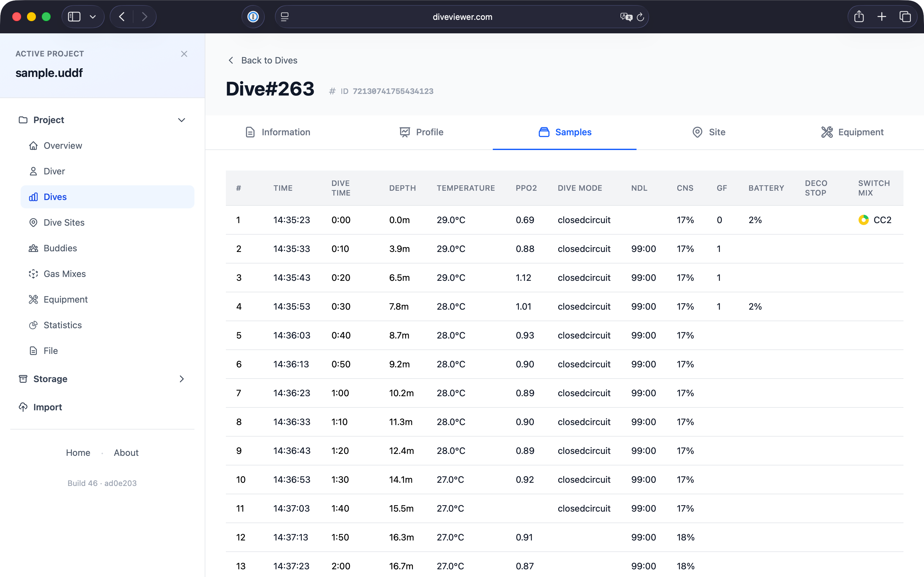The image size is (924, 577).
Task: Switch to the Profile tab
Action: pos(421,132)
